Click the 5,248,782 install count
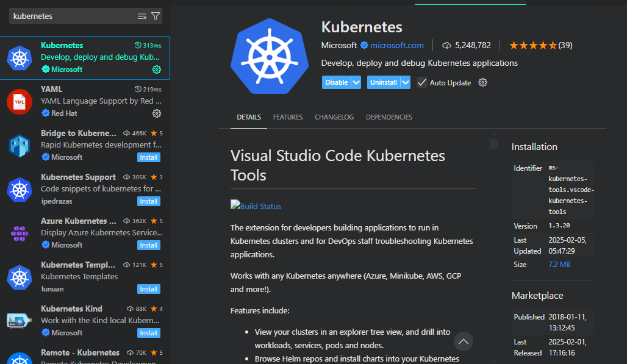Image resolution: width=627 pixels, height=364 pixels. [x=473, y=46]
